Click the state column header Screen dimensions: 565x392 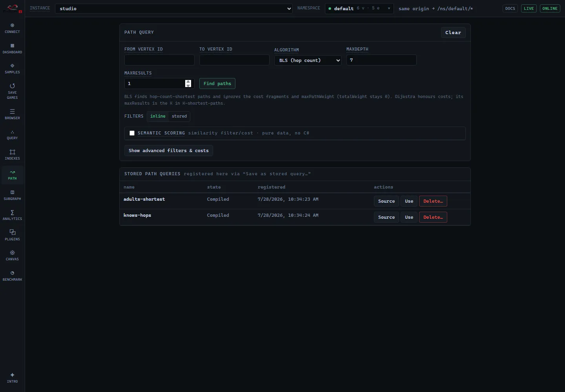(x=214, y=187)
